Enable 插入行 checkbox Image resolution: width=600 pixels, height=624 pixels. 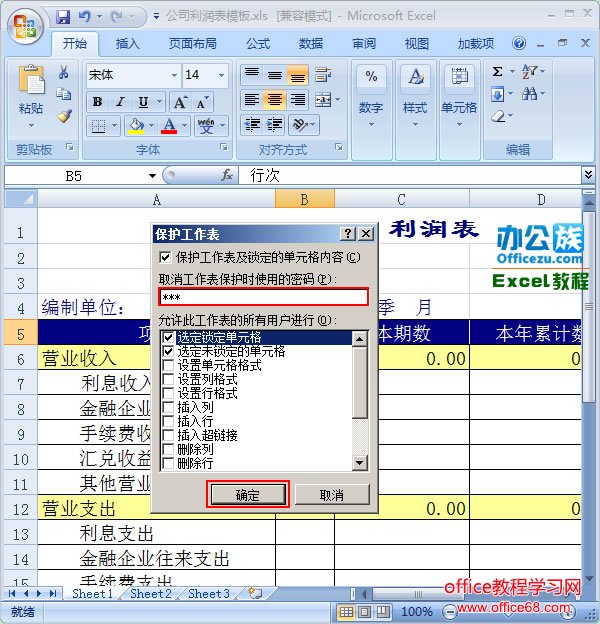(x=168, y=421)
